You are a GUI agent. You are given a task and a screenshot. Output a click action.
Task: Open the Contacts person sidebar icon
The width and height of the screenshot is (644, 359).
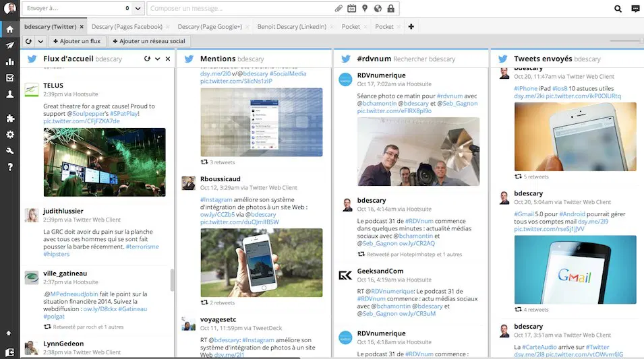[10, 94]
